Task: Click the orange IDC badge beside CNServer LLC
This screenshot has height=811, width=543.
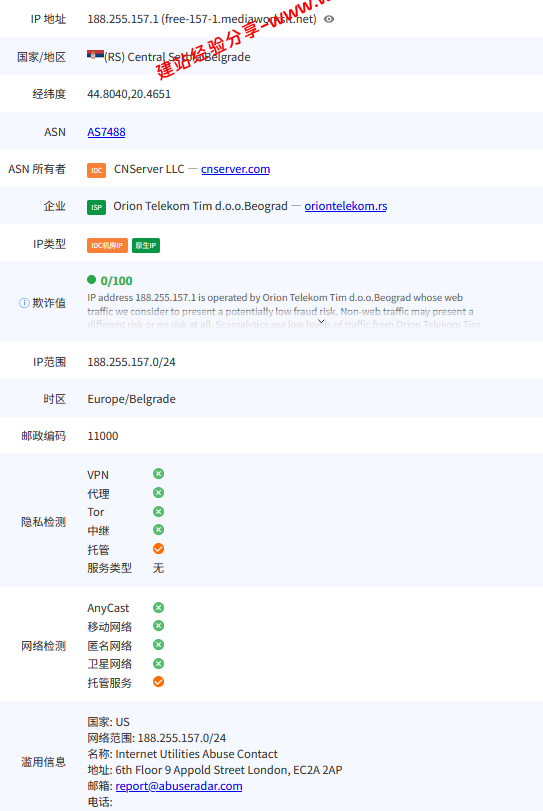Action: coord(96,170)
